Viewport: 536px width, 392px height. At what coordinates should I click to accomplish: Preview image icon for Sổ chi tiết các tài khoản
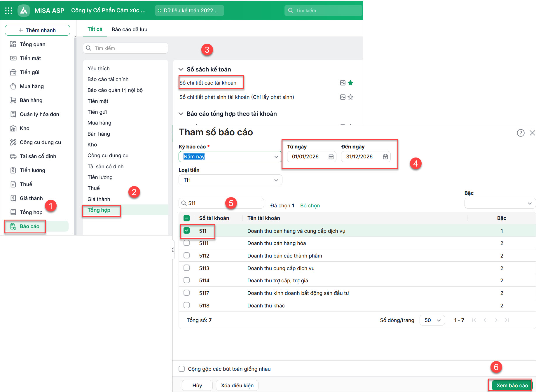click(343, 83)
